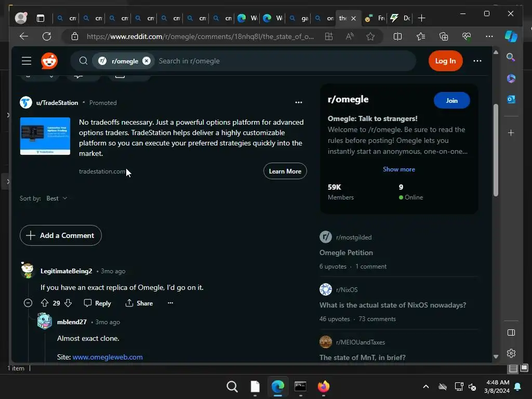Open options for the TradeStation promoted post

[298, 102]
